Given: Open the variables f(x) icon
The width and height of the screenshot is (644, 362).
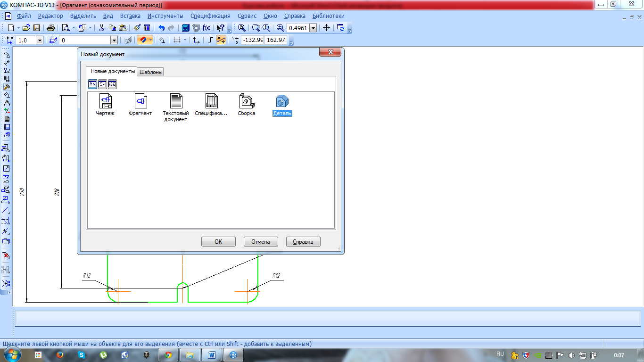Looking at the screenshot, I should click(x=206, y=28).
